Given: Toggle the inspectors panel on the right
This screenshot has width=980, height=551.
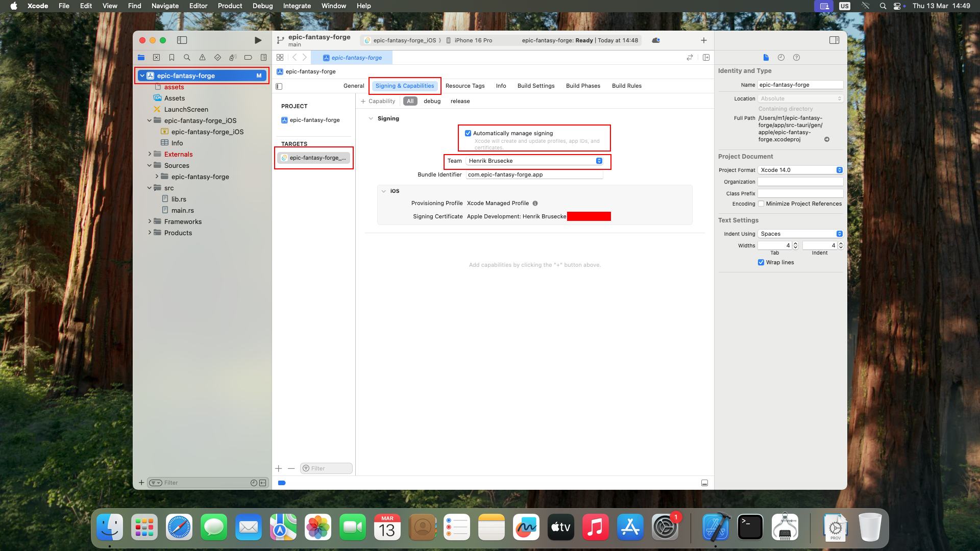Looking at the screenshot, I should click(x=835, y=40).
